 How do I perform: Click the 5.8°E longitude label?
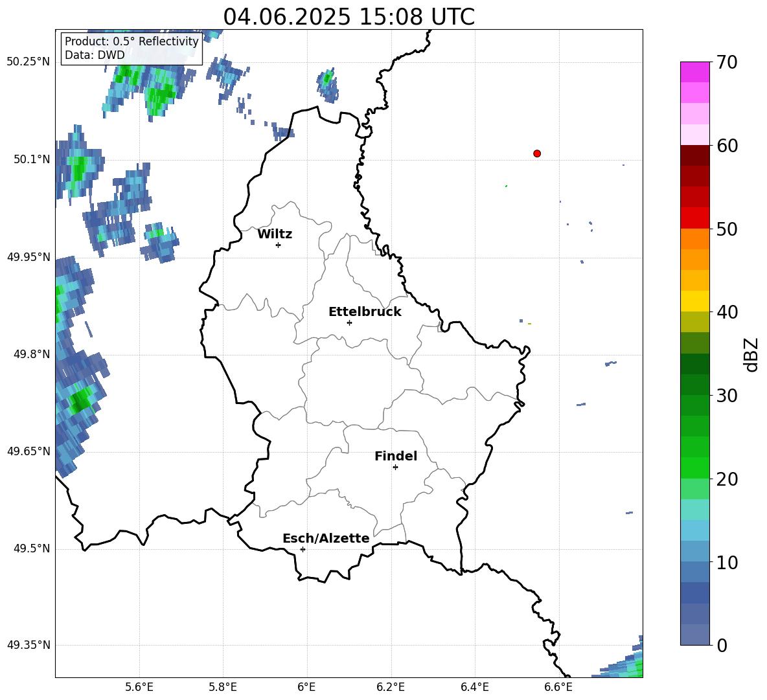(223, 687)
